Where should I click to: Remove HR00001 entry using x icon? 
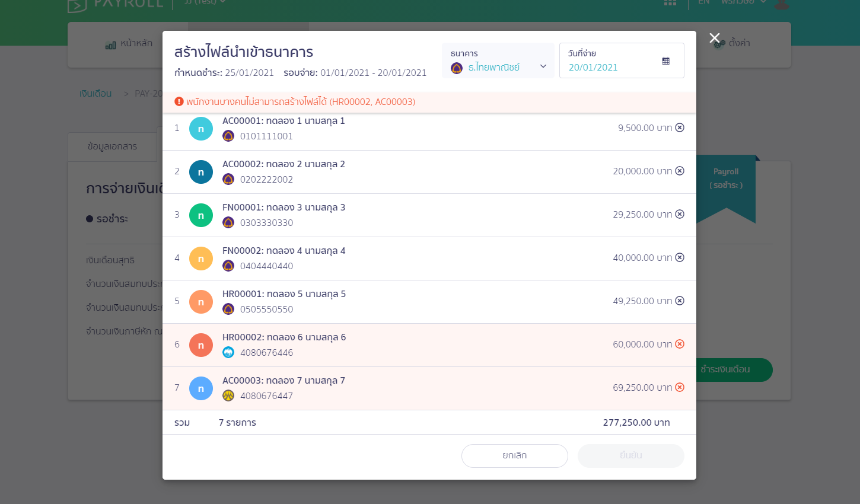click(680, 301)
